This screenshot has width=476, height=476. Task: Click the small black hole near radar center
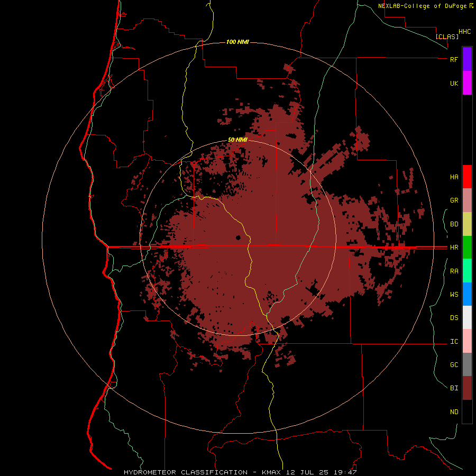239,237
